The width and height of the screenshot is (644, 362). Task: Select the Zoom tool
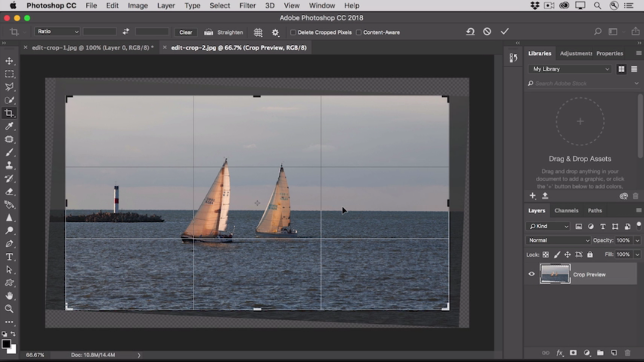click(10, 309)
